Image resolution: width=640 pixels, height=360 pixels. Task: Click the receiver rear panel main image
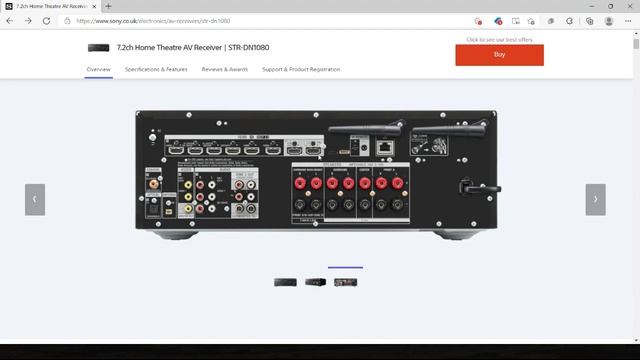point(317,175)
